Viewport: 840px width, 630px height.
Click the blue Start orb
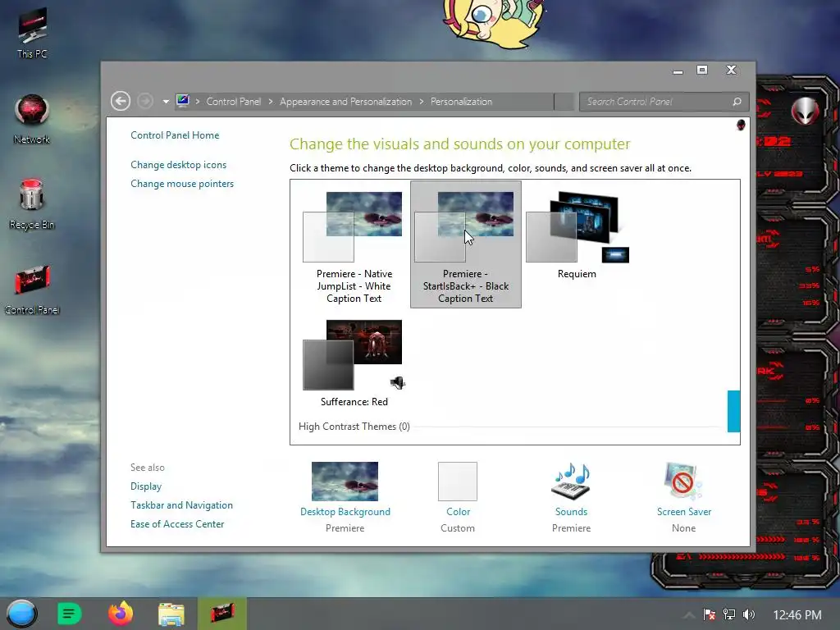click(x=21, y=614)
